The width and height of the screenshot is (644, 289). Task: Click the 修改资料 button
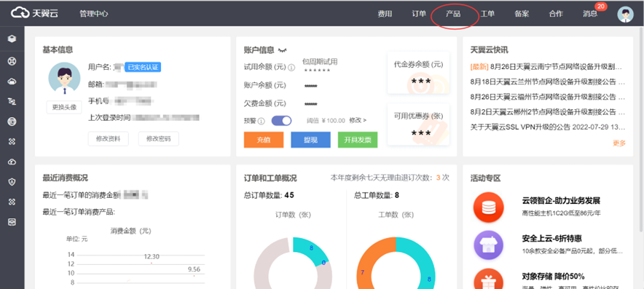[109, 139]
